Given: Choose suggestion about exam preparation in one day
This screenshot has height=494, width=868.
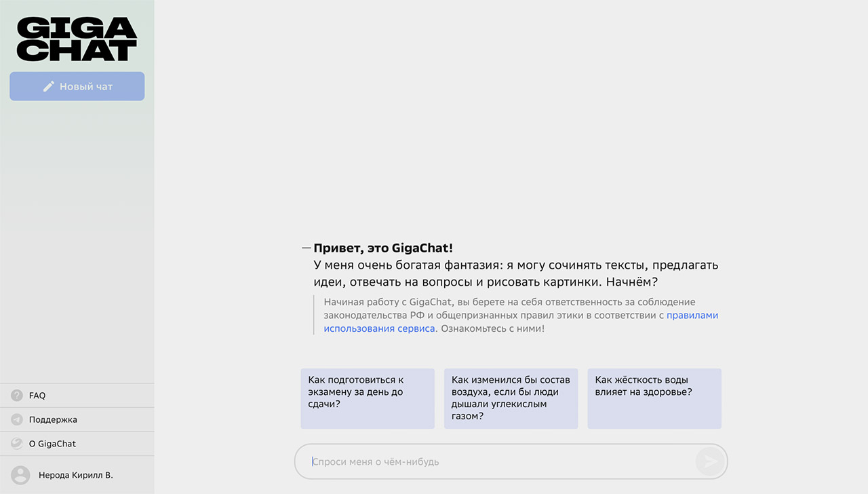Looking at the screenshot, I should [x=368, y=399].
